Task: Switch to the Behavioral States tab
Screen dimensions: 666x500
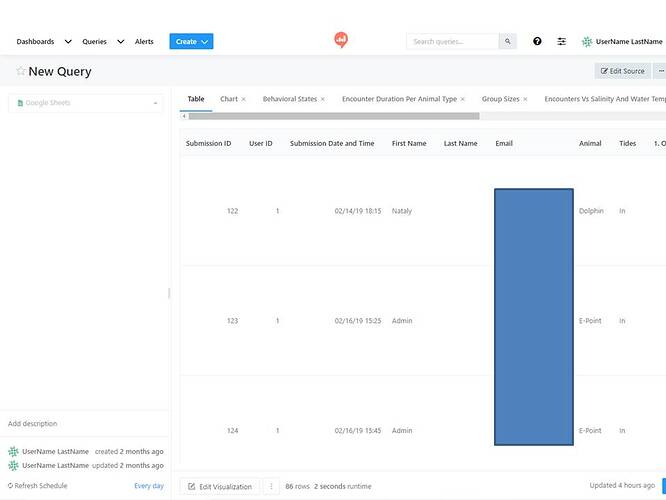Action: [x=290, y=99]
